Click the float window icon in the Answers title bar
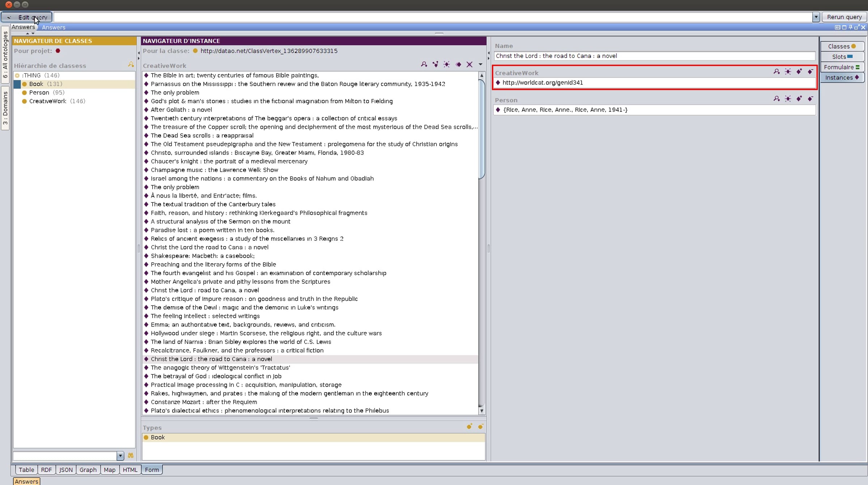Image resolution: width=868 pixels, height=485 pixels. coord(857,27)
